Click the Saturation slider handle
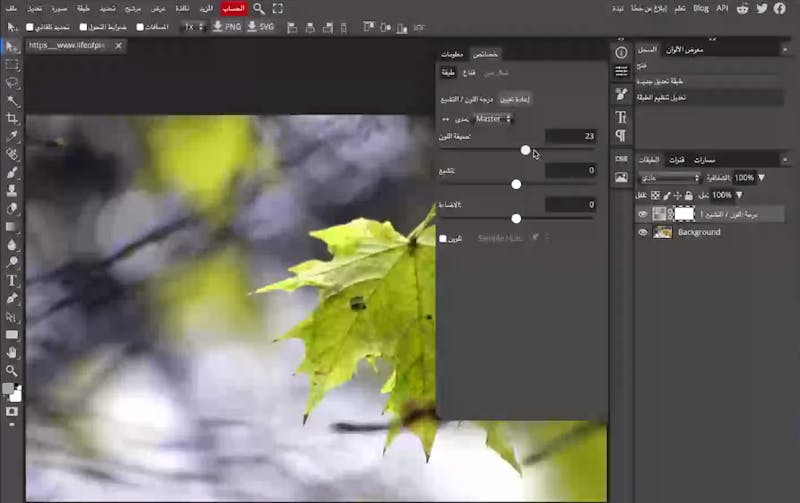800x503 pixels. click(x=516, y=184)
